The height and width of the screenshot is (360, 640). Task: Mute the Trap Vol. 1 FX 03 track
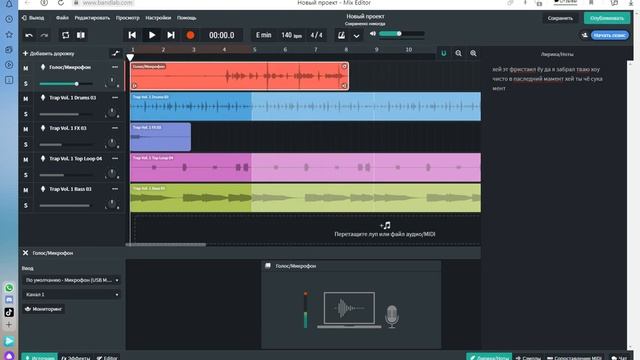point(26,129)
